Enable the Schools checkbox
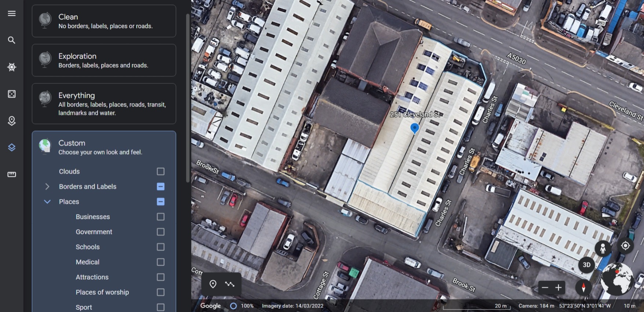The height and width of the screenshot is (312, 644). coord(160,247)
